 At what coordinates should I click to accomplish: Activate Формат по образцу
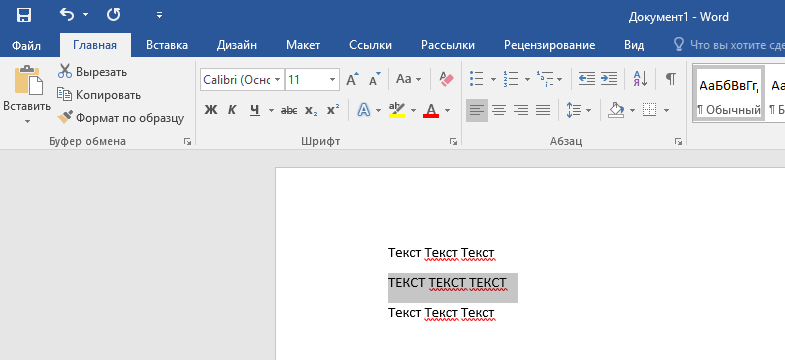tap(120, 118)
